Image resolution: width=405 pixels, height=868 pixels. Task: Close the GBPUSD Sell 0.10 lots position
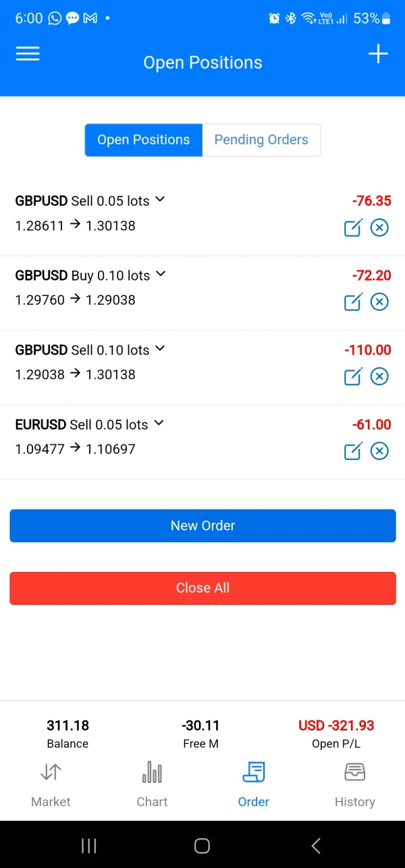(x=379, y=376)
